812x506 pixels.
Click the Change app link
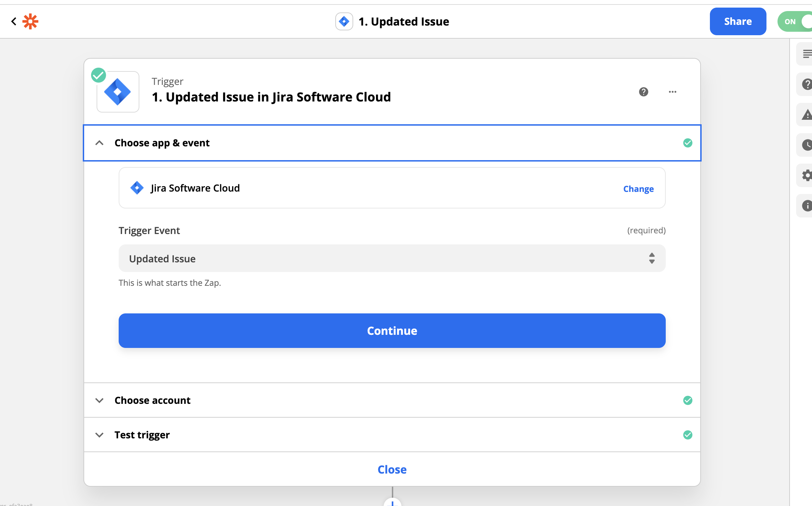(x=638, y=188)
